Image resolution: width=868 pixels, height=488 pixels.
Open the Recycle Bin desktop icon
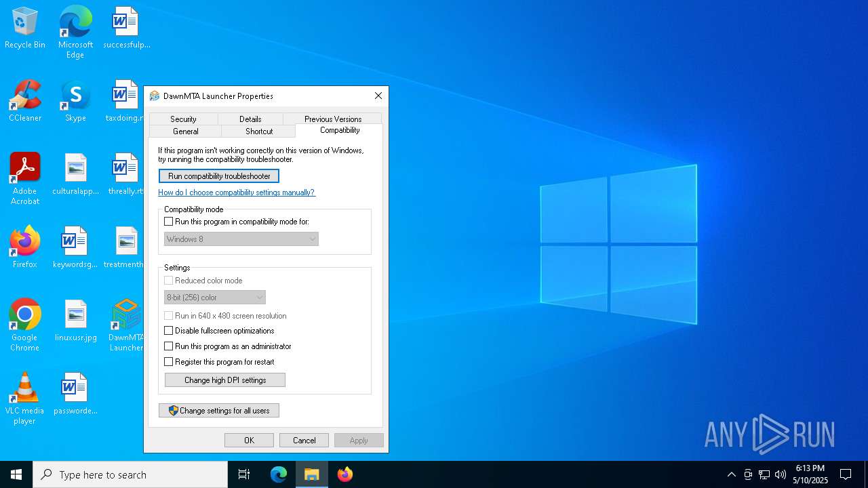pyautogui.click(x=25, y=28)
